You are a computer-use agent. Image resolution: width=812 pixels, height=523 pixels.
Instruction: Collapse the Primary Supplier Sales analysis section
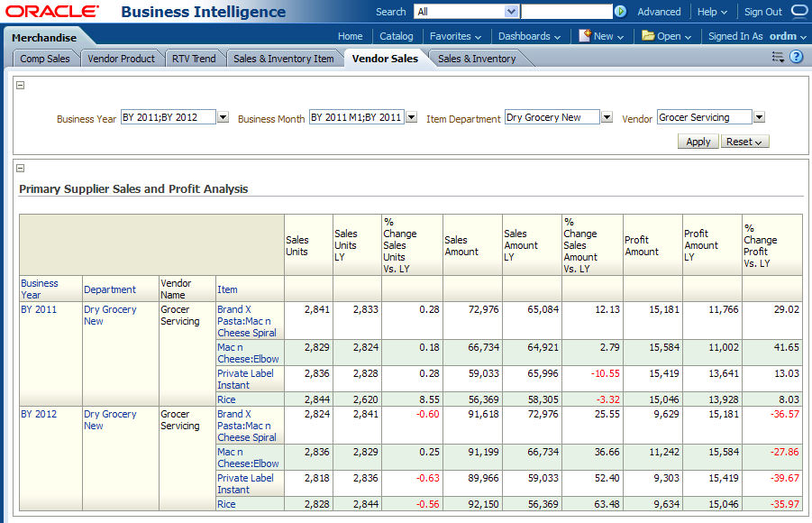point(21,168)
